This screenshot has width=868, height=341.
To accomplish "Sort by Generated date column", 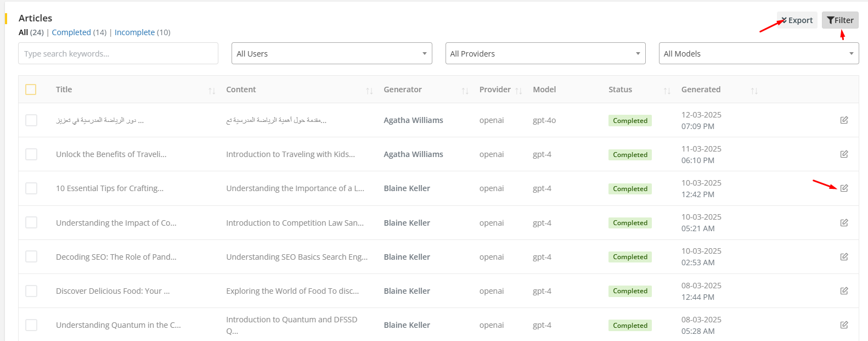I will (754, 91).
